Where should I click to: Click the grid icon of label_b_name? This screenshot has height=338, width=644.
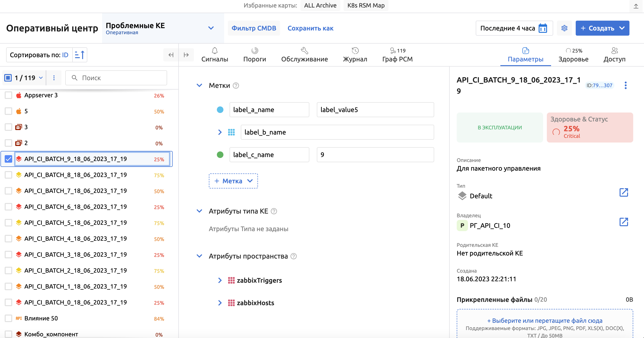tap(231, 132)
